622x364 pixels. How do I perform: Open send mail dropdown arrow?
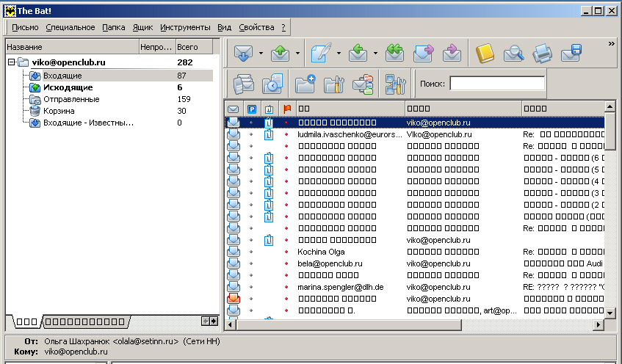pos(297,53)
